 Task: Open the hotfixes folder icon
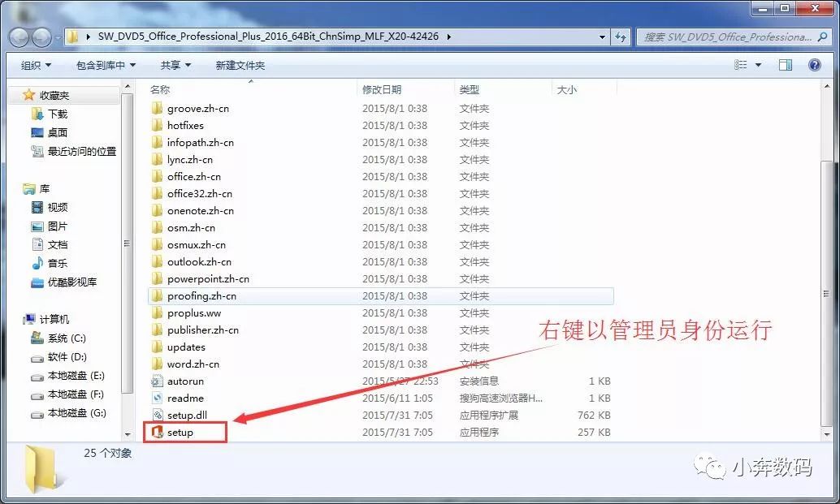[x=157, y=126]
